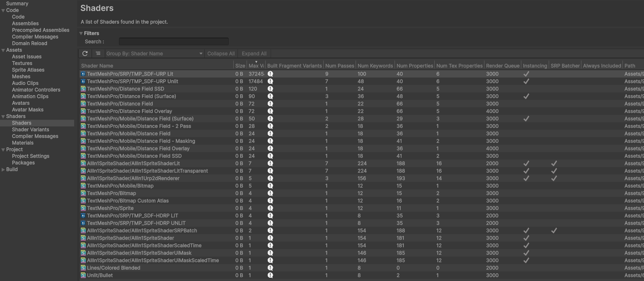
Task: Open Packages in sidebar
Action: click(23, 162)
